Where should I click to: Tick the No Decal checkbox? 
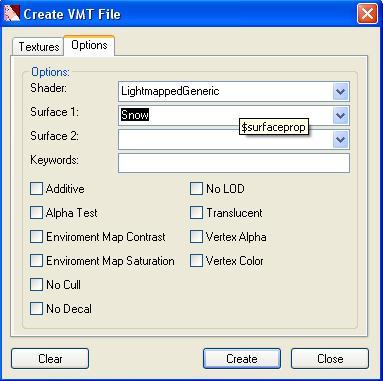pyautogui.click(x=36, y=309)
